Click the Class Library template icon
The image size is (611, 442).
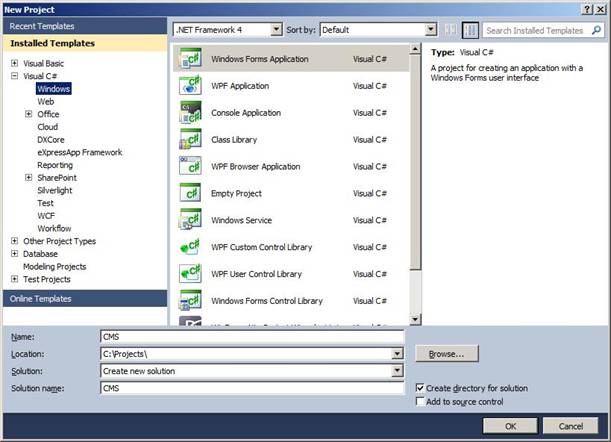(190, 140)
